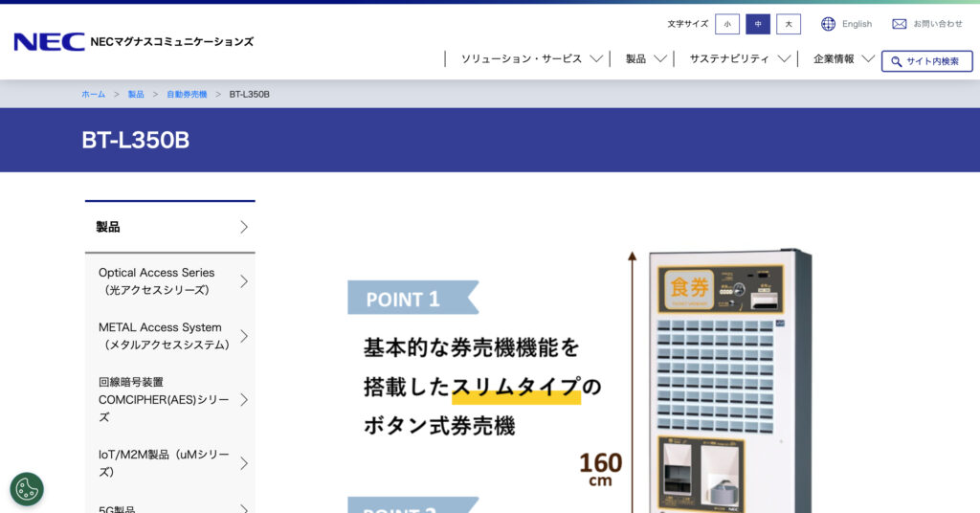Click the ticket vending machine image
The height and width of the screenshot is (513, 980).
[x=730, y=381]
